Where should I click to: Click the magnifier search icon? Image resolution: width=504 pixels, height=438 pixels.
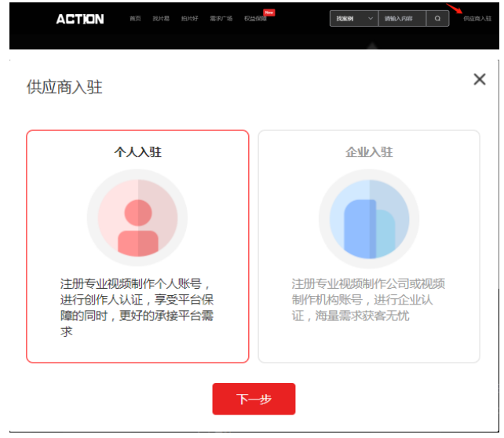point(437,19)
